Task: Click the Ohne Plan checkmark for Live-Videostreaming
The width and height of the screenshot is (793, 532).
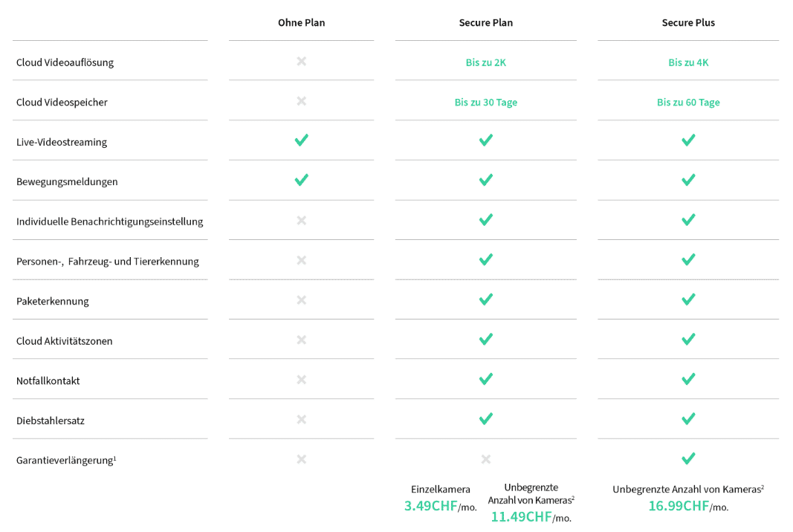Action: 302,140
